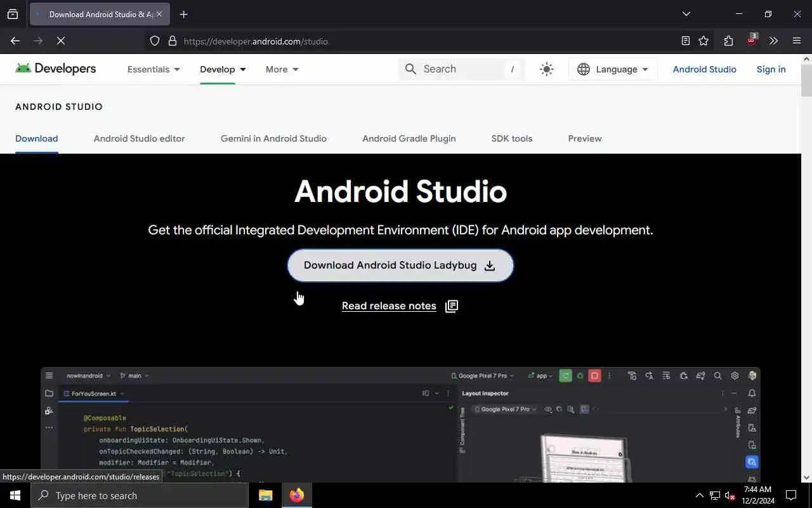The image size is (812, 508).
Task: Open the list all tabs dropdown arrow
Action: click(x=686, y=14)
